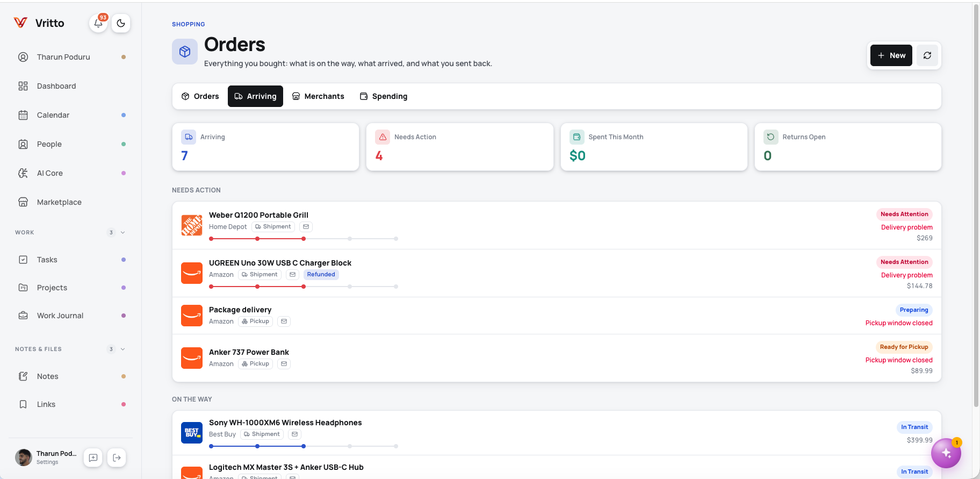The height and width of the screenshot is (479, 980).
Task: Click the user avatar at bottom left
Action: pos(24,457)
